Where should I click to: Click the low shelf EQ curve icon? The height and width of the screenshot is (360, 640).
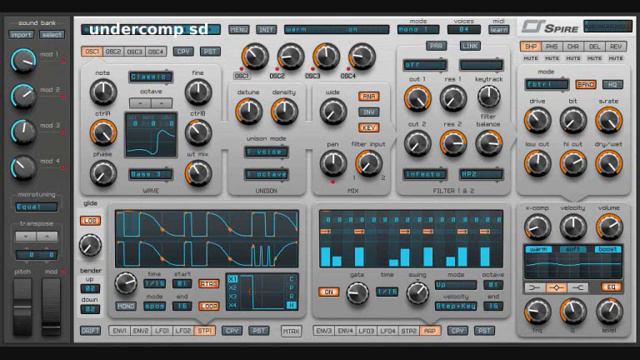point(534,288)
